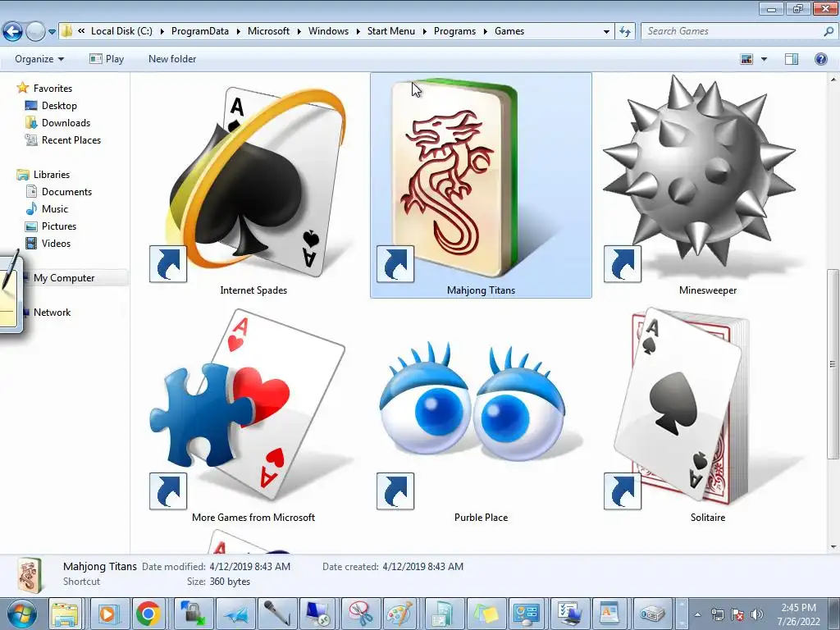Toggle the preview pane

(x=792, y=59)
